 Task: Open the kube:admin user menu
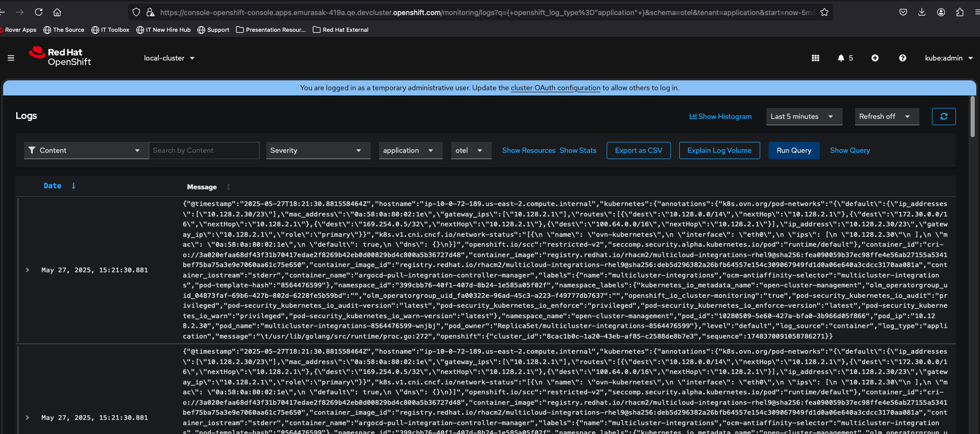(949, 58)
